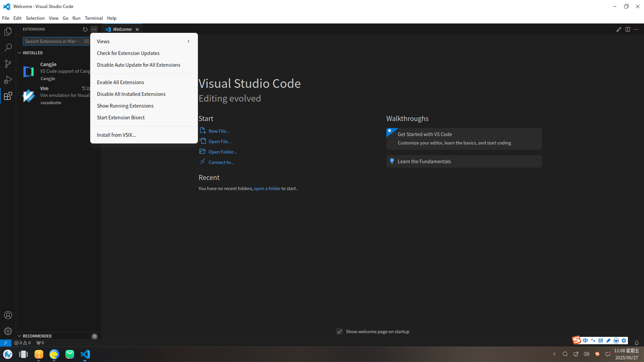The width and height of the screenshot is (644, 362).
Task: Click the Open Folder link
Action: 222,152
